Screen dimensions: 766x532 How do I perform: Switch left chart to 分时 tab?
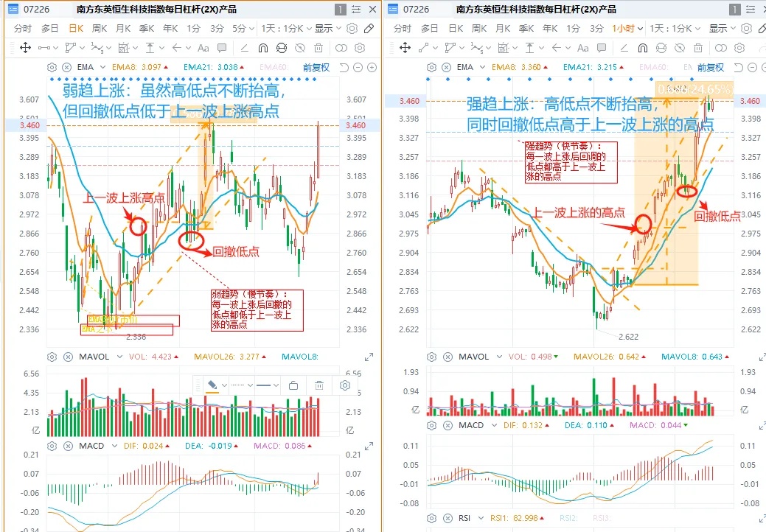(22, 28)
